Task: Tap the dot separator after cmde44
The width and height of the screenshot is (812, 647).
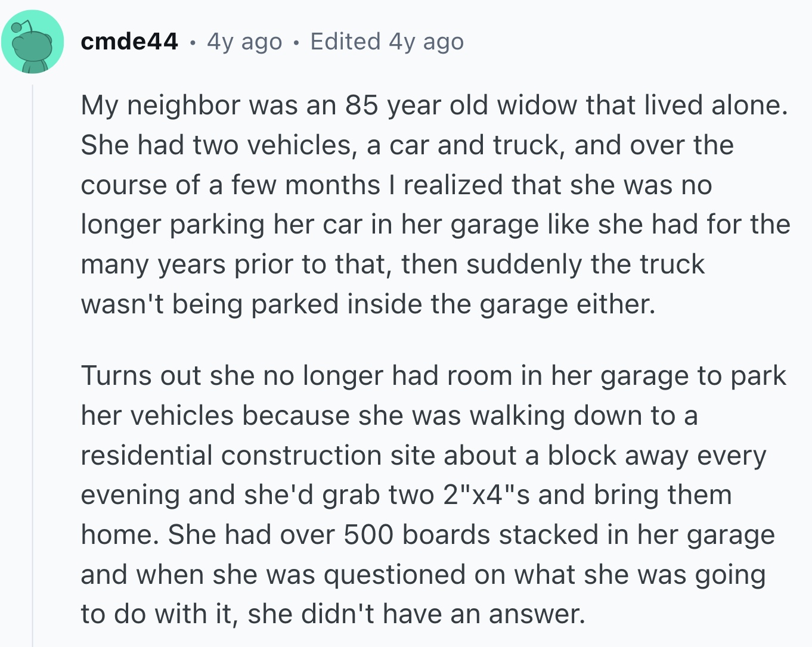Action: (193, 42)
